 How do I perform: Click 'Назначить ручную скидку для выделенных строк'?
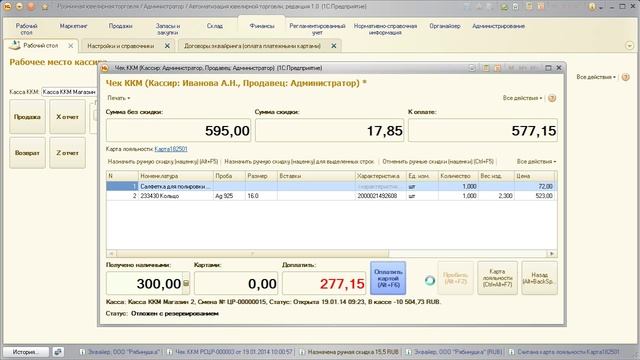pyautogui.click(x=299, y=162)
